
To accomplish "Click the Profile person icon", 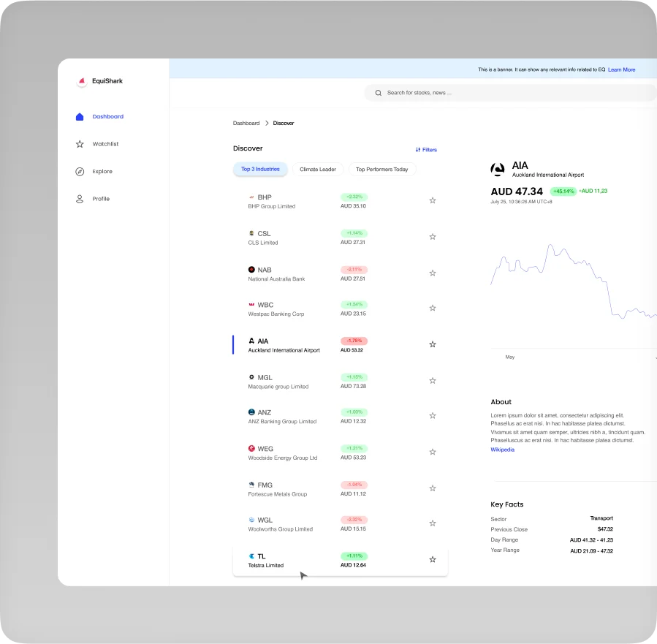I will pyautogui.click(x=80, y=199).
